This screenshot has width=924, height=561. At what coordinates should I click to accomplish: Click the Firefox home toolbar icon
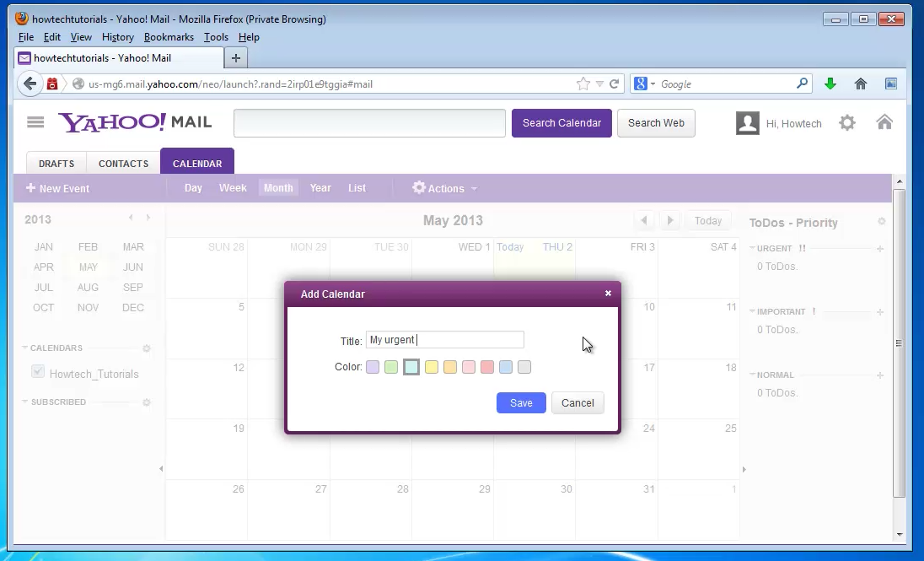861,84
